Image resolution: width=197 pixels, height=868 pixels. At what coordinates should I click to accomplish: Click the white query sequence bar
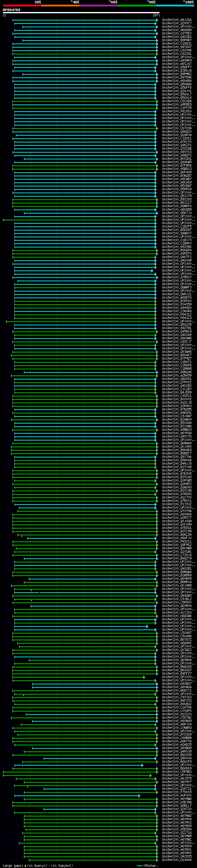[81, 12]
